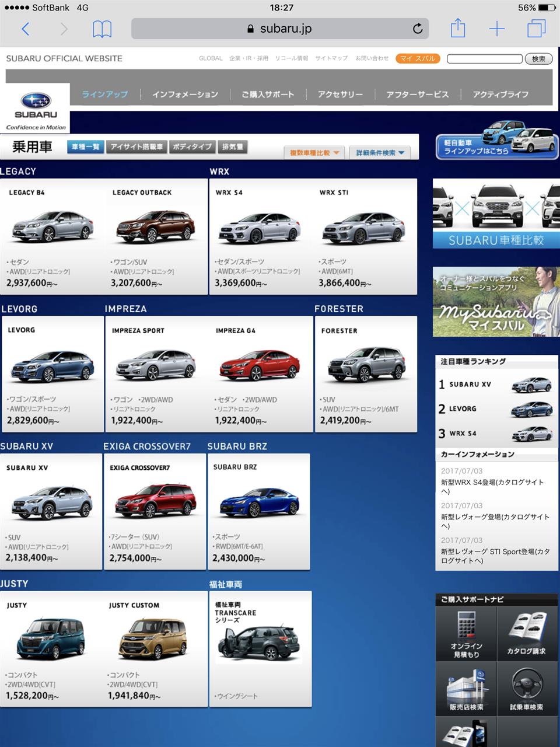Image resolution: width=560 pixels, height=747 pixels.
Task: Open the オンライン見積もり calculator icon
Action: (x=466, y=634)
